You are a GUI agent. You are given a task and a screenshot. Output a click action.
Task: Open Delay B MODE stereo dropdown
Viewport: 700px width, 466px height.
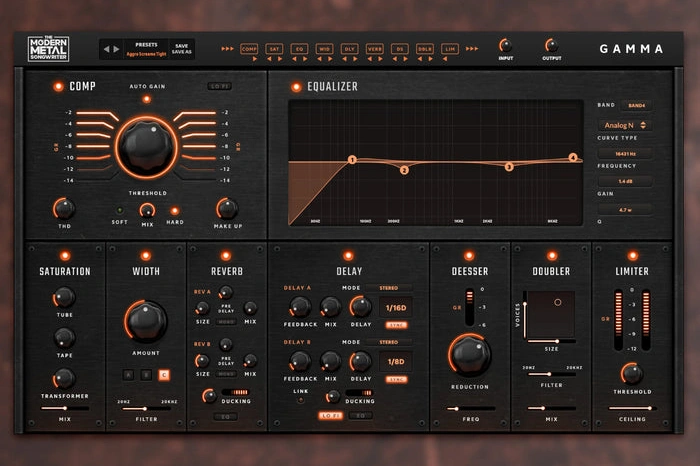pos(389,342)
